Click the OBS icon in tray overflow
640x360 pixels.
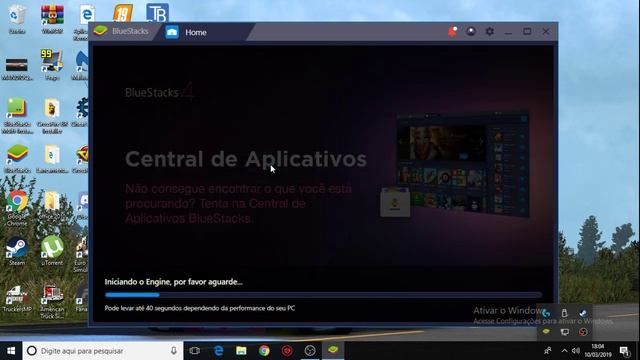tap(583, 332)
